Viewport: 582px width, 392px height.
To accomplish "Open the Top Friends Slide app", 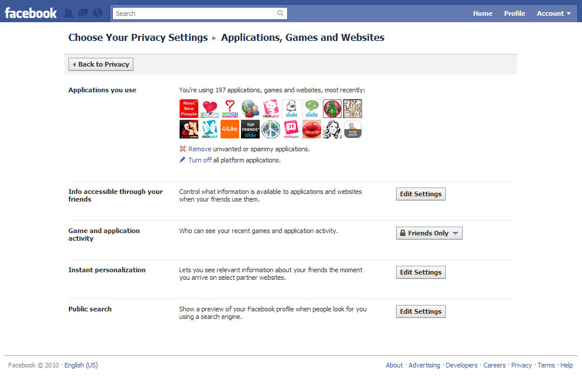I will tap(250, 129).
